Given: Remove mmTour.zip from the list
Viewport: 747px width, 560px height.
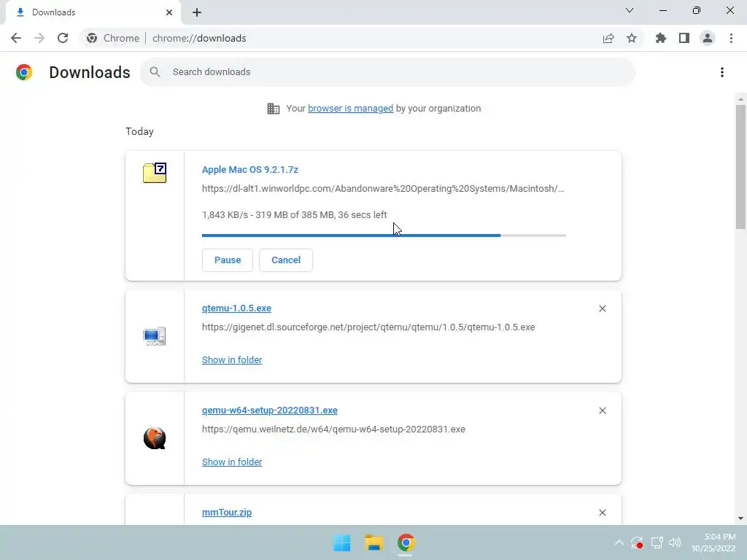Looking at the screenshot, I should tap(602, 513).
